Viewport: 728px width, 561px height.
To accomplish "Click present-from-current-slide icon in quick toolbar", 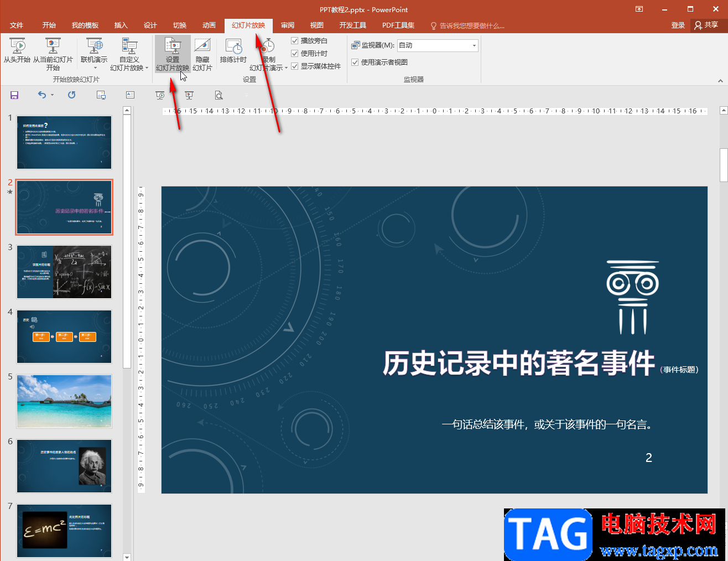I will (189, 95).
